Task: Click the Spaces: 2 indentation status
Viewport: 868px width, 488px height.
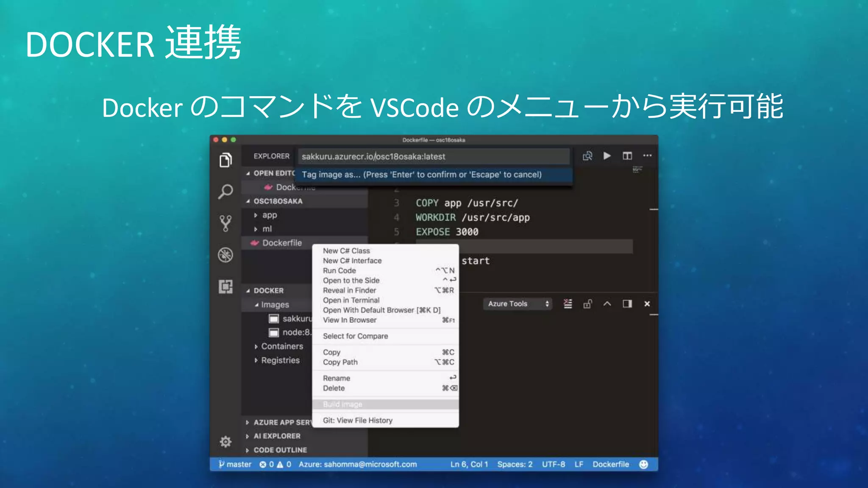Action: [515, 464]
